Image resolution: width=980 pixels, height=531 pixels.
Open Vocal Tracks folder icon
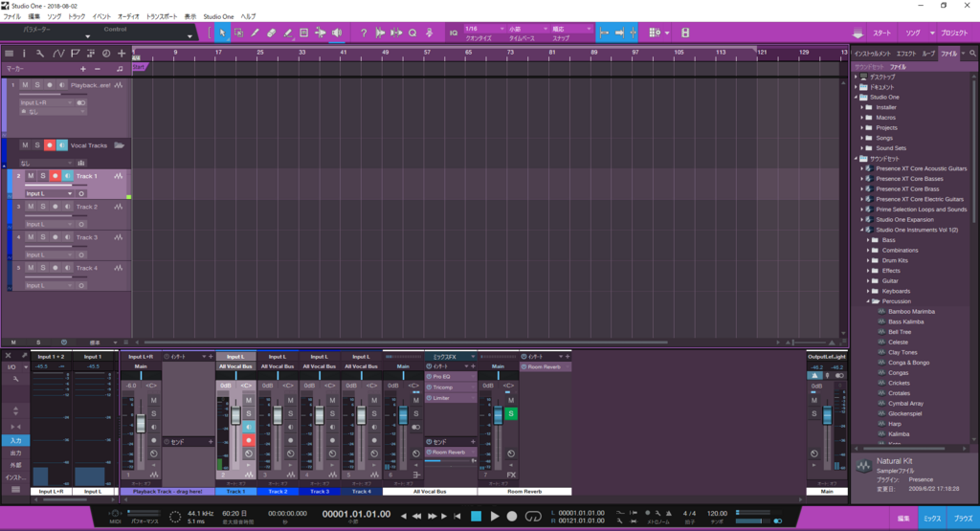click(x=120, y=145)
